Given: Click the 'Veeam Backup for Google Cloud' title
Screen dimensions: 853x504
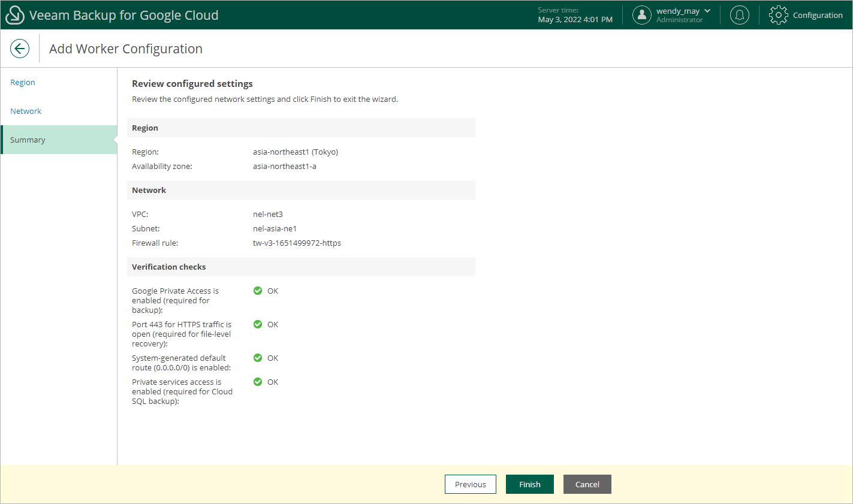Looking at the screenshot, I should [x=124, y=15].
